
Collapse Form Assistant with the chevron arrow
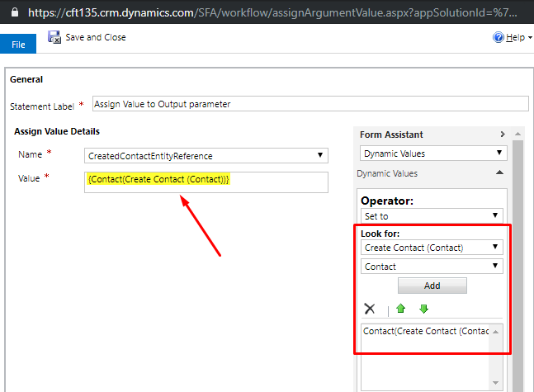(x=503, y=135)
